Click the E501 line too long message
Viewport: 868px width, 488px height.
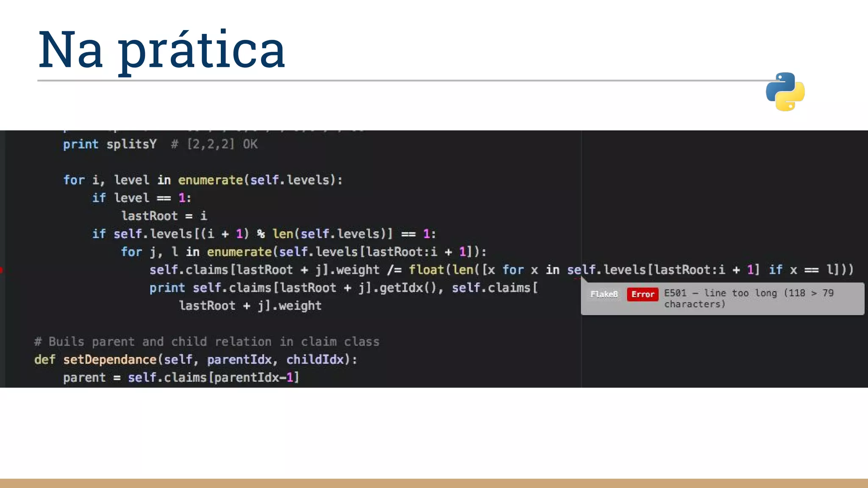coord(748,298)
